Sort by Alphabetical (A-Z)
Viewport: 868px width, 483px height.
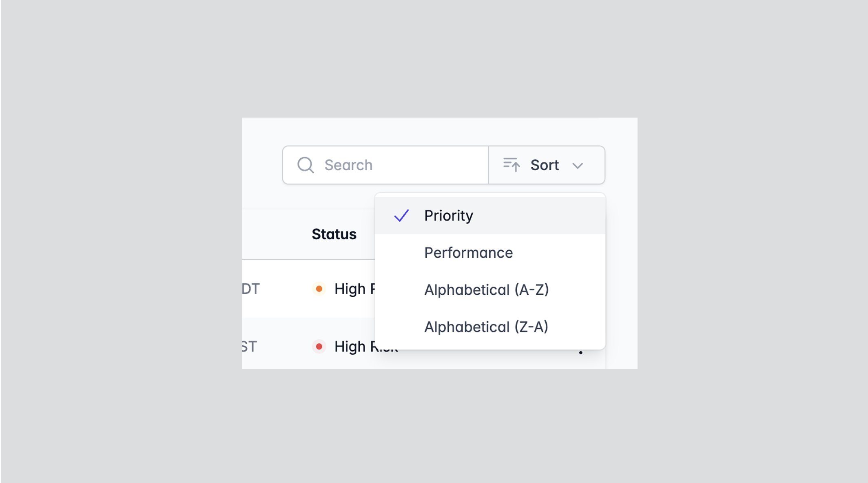pyautogui.click(x=486, y=290)
